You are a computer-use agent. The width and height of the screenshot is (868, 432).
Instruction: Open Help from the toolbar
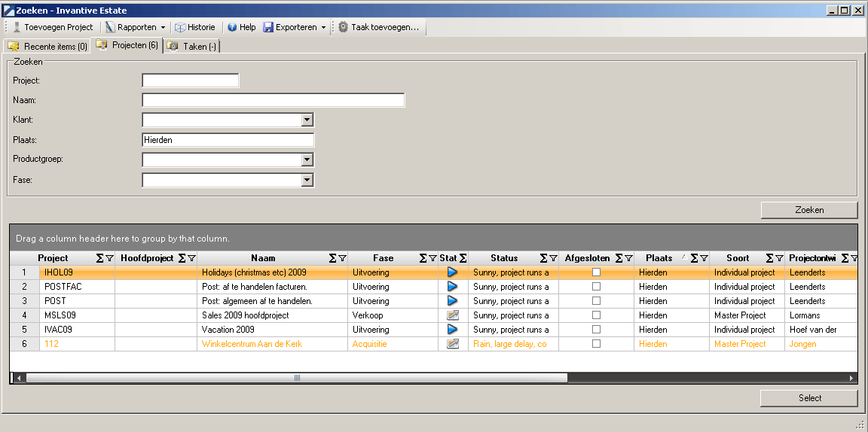click(x=241, y=27)
